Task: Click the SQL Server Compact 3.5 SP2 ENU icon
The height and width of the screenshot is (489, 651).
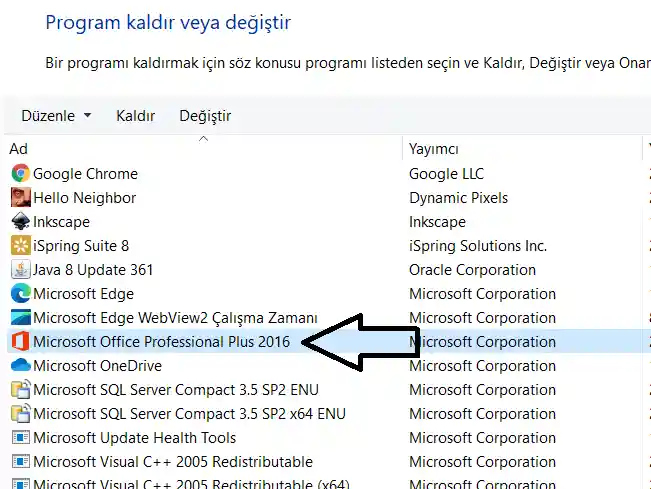Action: point(20,389)
